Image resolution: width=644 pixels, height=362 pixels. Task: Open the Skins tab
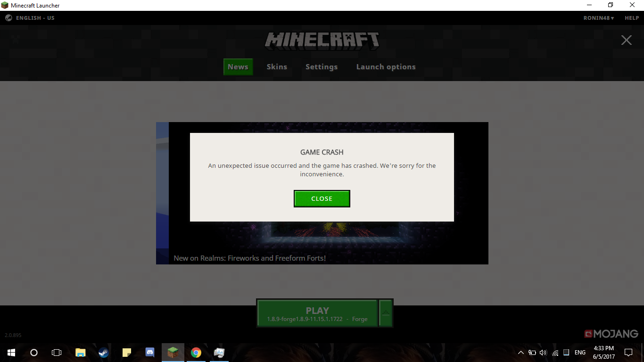pyautogui.click(x=277, y=67)
